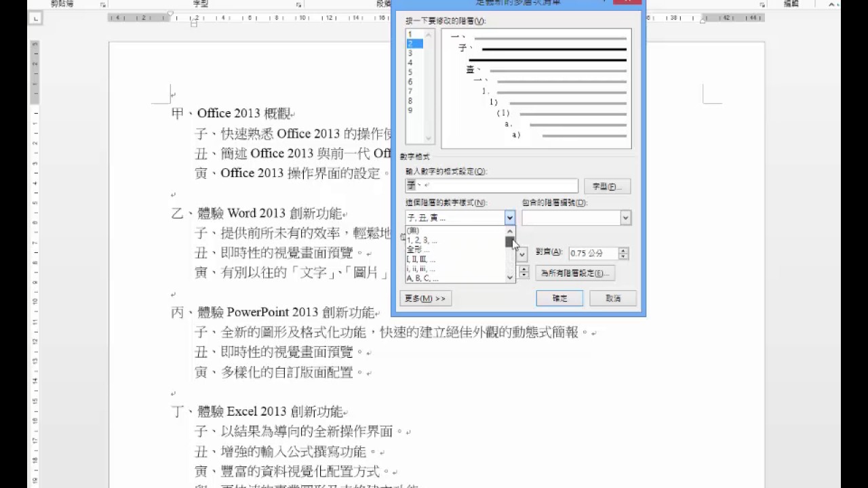Decrease the 對齊 0.75 公分 spinner value
868x488 pixels.
(x=624, y=257)
